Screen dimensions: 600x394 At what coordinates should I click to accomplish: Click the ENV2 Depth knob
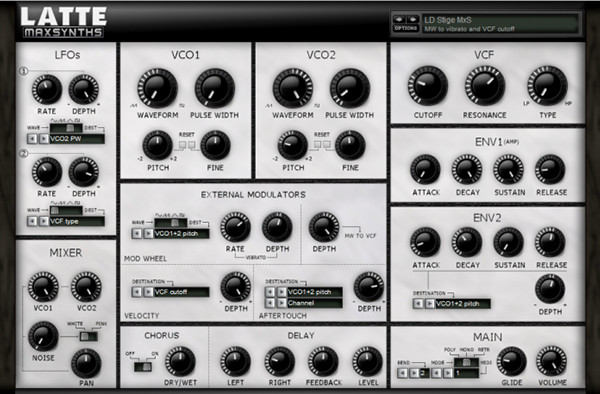[550, 289]
